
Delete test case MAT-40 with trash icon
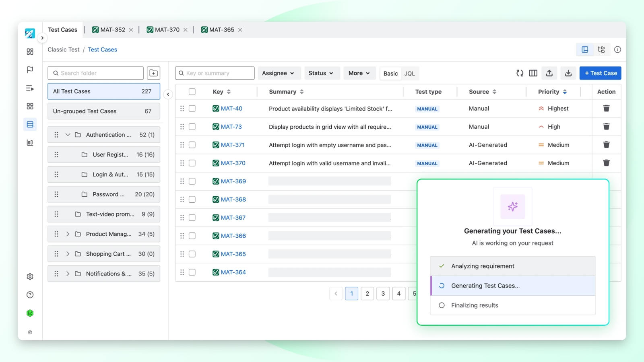[606, 108]
